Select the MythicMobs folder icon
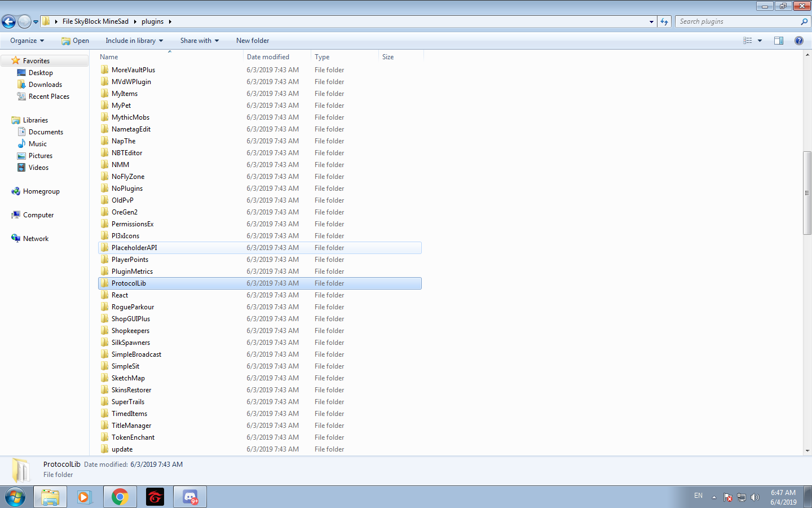The width and height of the screenshot is (812, 508). tap(105, 117)
